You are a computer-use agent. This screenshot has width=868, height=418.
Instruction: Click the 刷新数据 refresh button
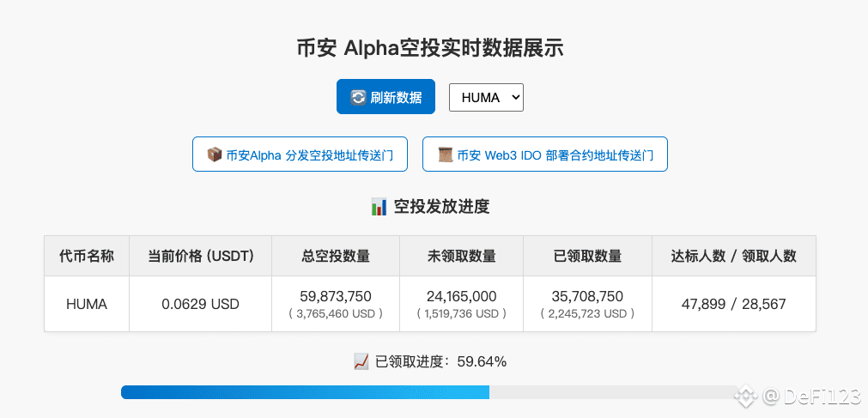(385, 97)
